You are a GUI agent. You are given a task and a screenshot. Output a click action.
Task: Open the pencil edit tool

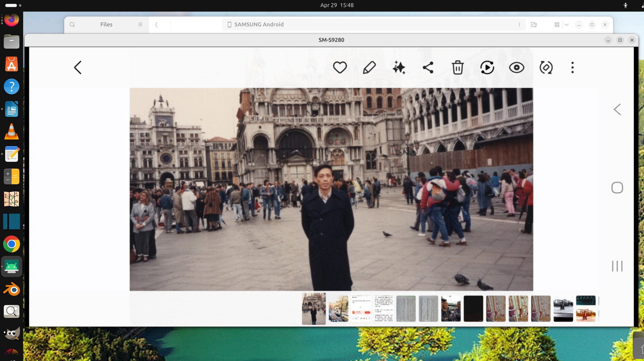pos(369,67)
